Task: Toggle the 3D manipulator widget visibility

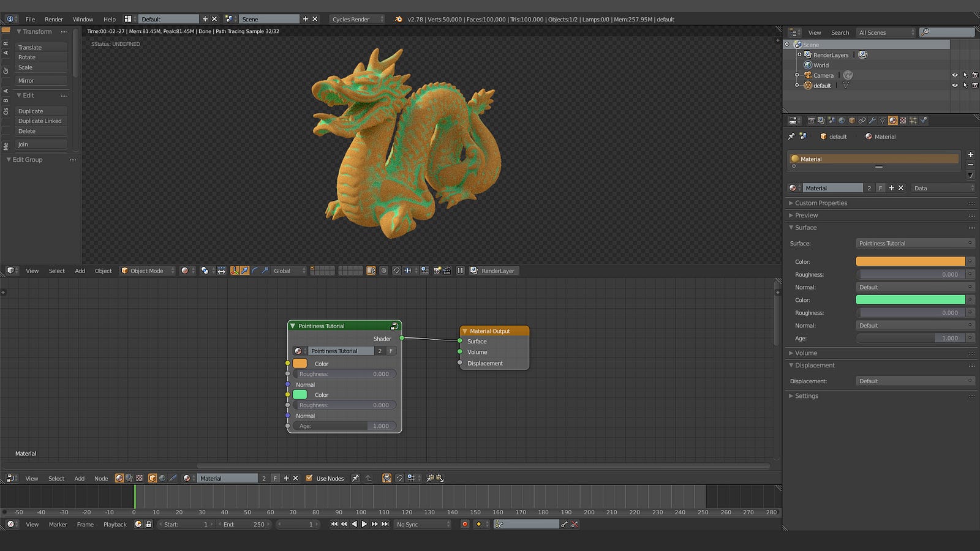Action: [x=235, y=271]
